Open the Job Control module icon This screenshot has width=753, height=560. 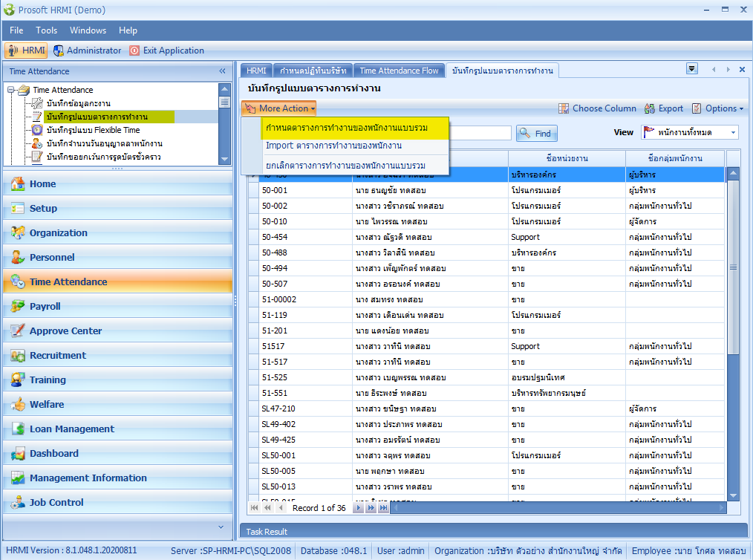(x=18, y=502)
